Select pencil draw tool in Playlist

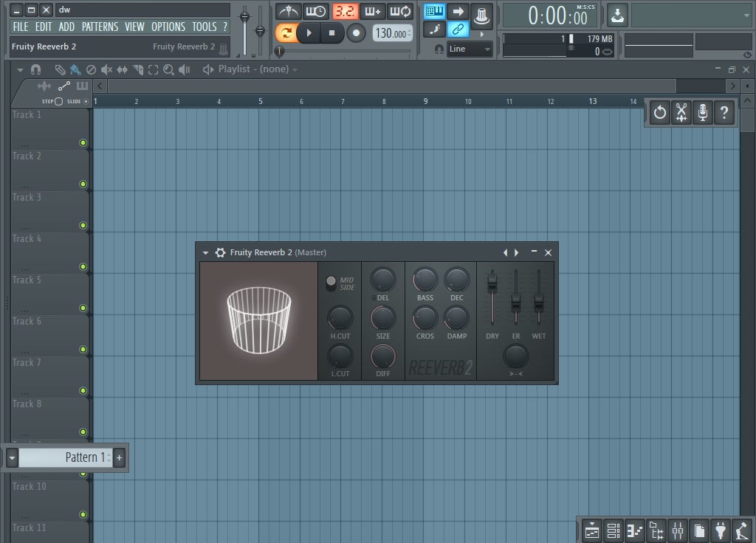click(x=60, y=70)
